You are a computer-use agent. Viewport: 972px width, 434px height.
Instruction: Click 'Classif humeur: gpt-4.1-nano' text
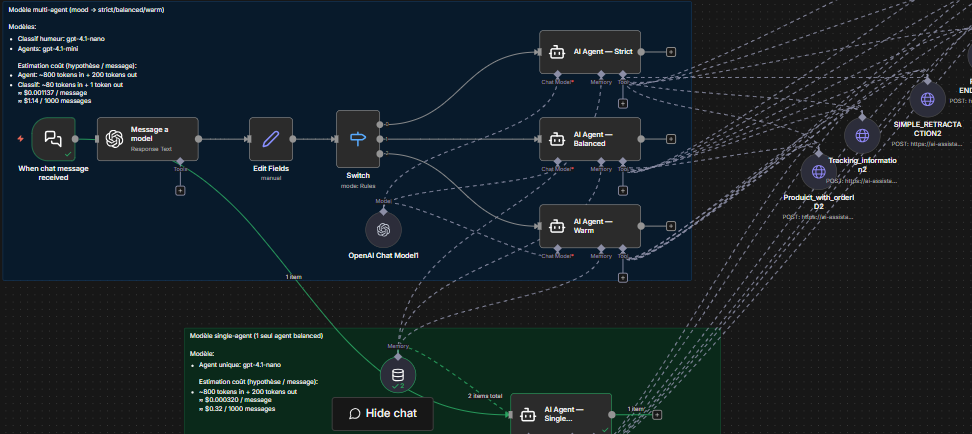[61, 38]
